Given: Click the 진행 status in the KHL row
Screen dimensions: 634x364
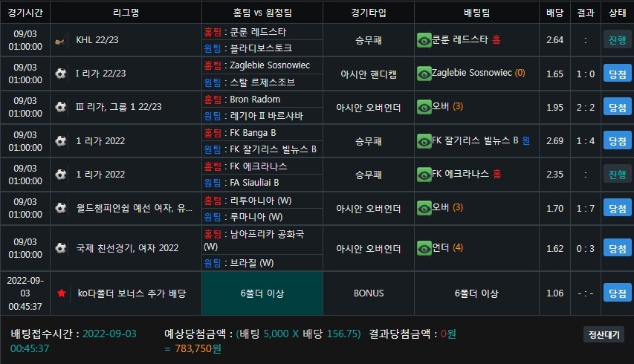Looking at the screenshot, I should point(618,39).
